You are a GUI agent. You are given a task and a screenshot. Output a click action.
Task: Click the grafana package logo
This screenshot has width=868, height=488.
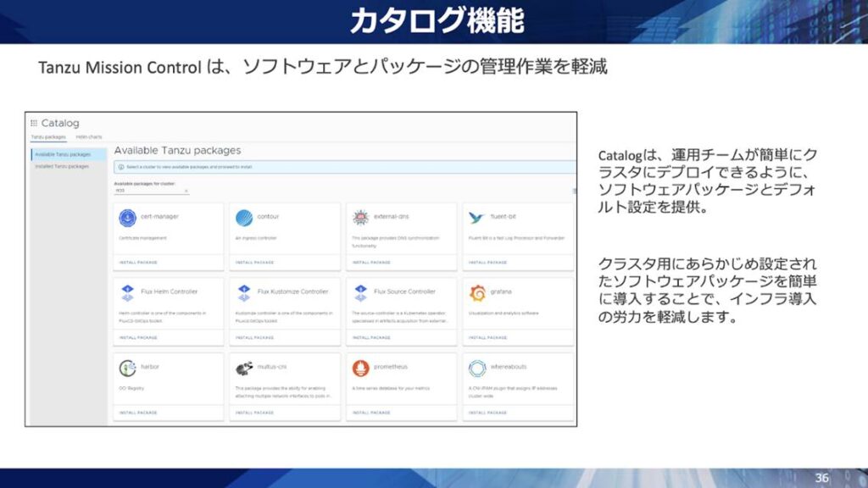click(x=477, y=292)
